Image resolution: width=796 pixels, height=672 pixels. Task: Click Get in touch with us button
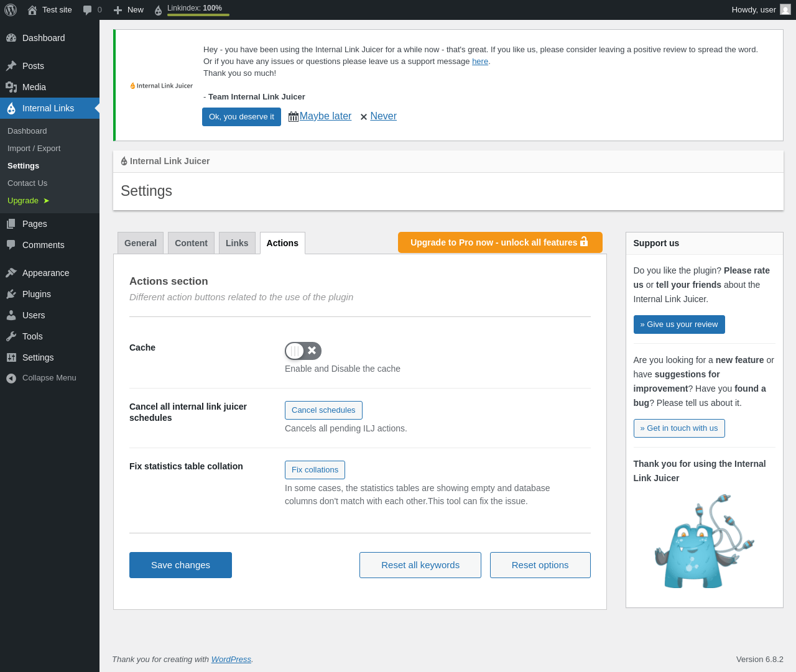(x=679, y=428)
